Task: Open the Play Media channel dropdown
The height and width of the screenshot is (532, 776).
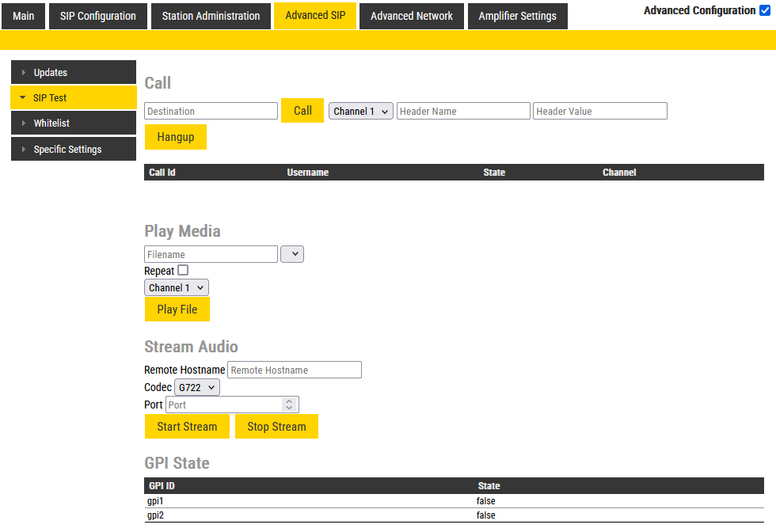Action: [177, 288]
